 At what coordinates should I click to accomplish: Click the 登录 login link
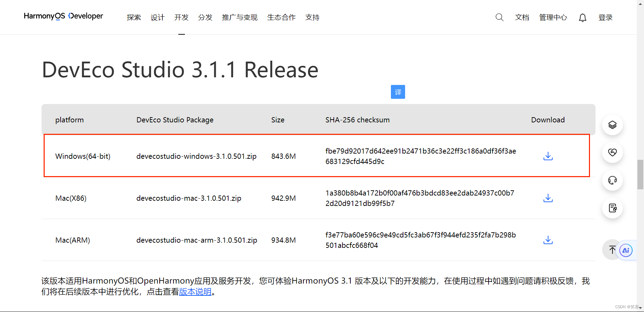coord(606,17)
